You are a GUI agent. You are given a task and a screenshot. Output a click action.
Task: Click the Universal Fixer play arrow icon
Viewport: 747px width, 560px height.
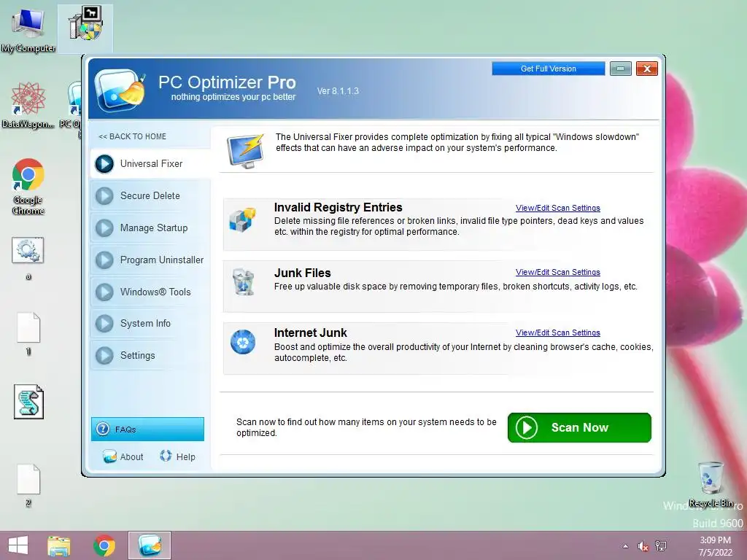pyautogui.click(x=104, y=164)
